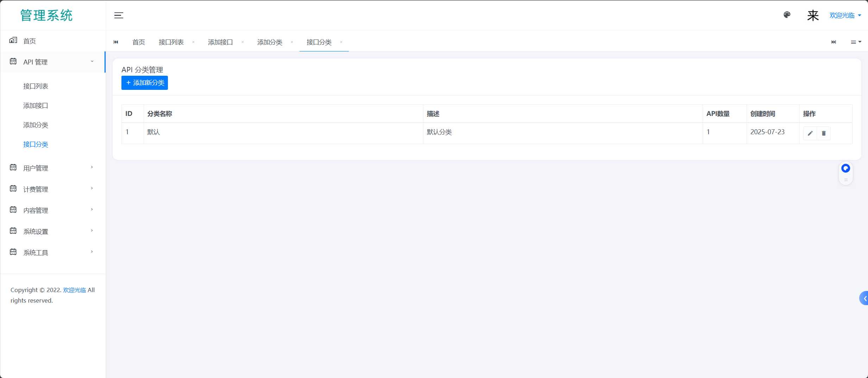868x378 pixels.
Task: Click the 首页 home icon in sidebar
Action: click(x=13, y=40)
